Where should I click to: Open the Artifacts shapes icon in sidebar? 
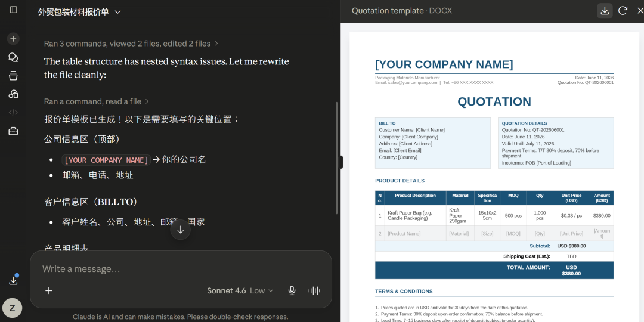13,94
